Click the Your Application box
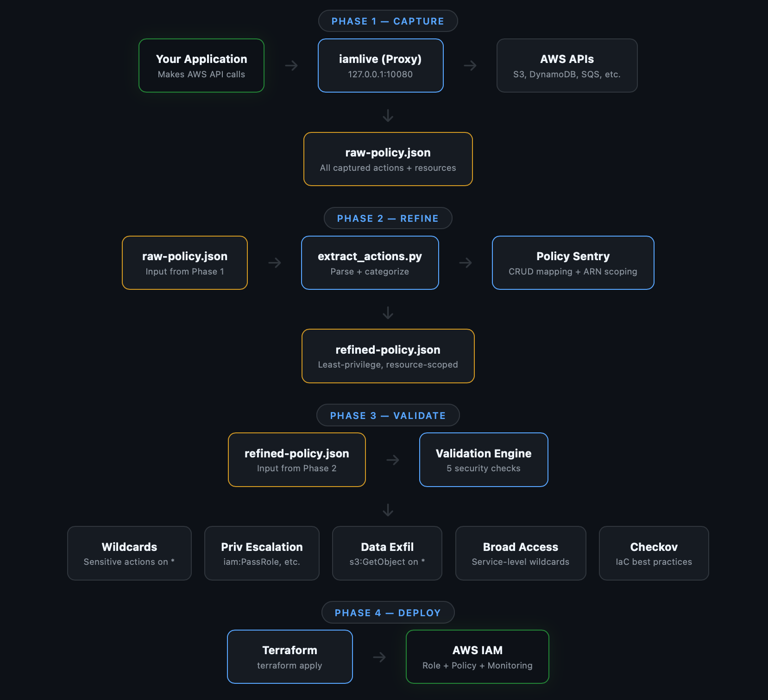Screen dimensions: 768x700 201,66
